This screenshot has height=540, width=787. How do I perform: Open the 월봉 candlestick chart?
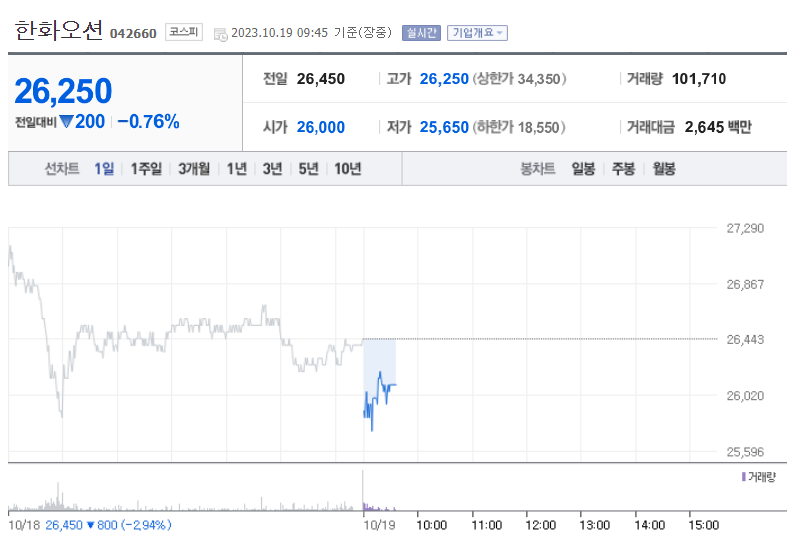point(664,169)
